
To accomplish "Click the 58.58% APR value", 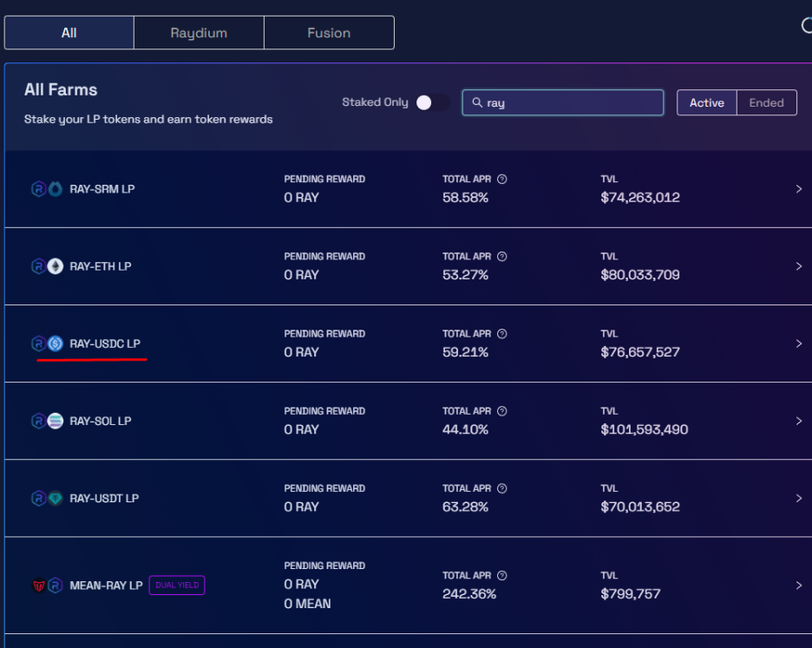I will pyautogui.click(x=465, y=198).
